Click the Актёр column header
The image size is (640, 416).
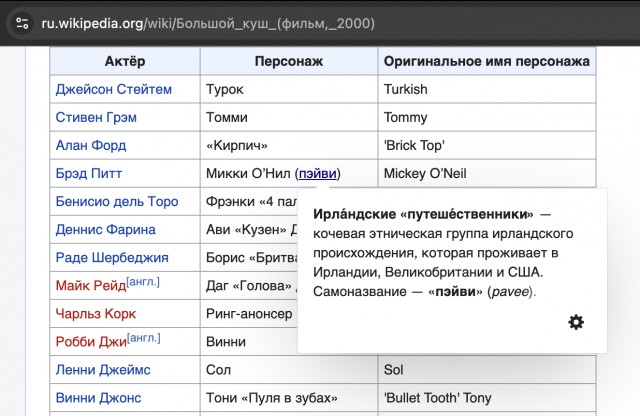point(125,61)
